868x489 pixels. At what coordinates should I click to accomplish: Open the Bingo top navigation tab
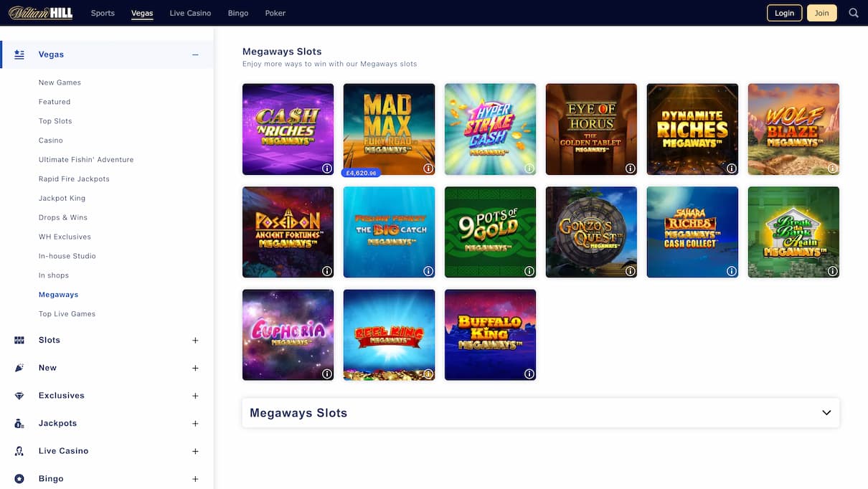click(238, 13)
